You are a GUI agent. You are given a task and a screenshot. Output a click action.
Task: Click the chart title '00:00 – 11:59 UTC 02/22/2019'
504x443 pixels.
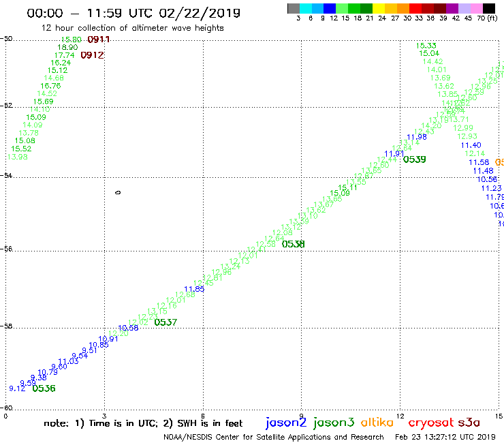click(133, 13)
